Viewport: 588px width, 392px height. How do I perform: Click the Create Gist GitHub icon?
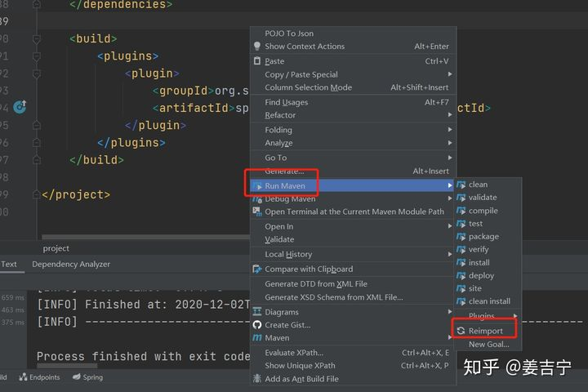tap(257, 325)
